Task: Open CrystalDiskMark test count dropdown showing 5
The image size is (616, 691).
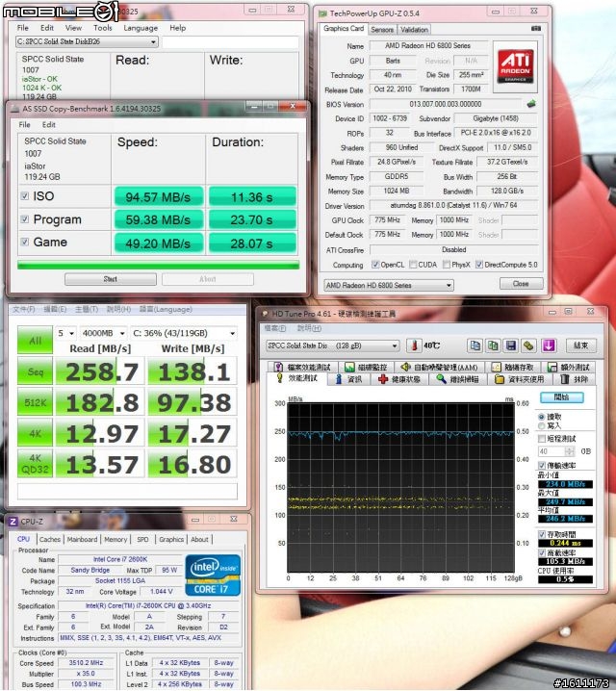Action: (x=65, y=333)
